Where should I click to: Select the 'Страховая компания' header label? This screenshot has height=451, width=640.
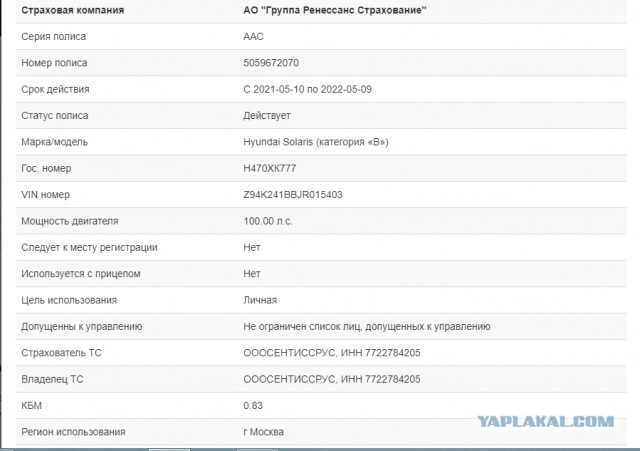[x=73, y=10]
